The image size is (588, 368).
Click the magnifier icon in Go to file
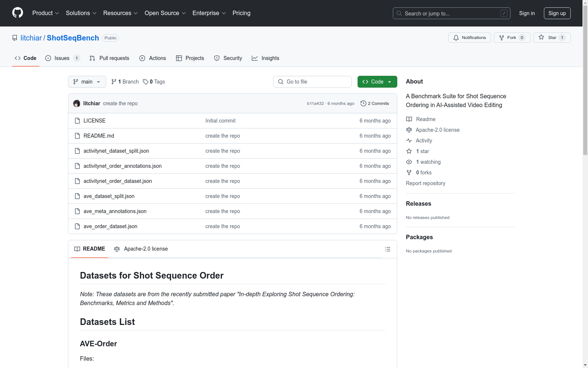tap(281, 82)
